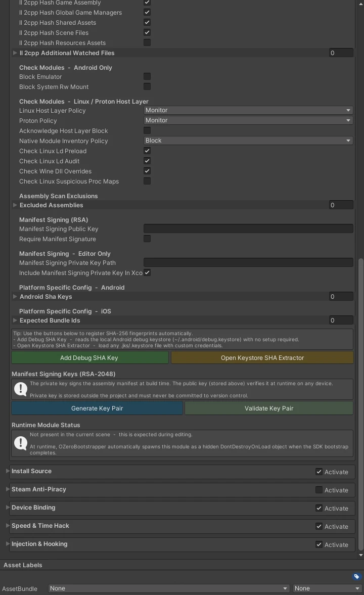Click the Proton Policy label
The height and width of the screenshot is (595, 364).
(38, 121)
